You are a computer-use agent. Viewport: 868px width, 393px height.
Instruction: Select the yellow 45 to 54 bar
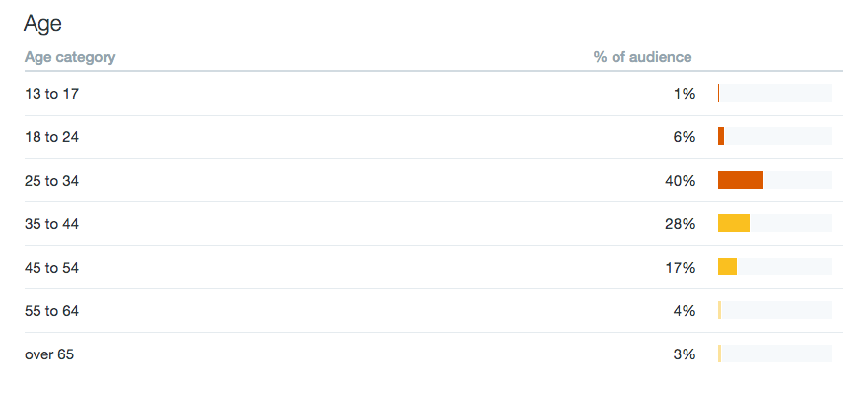pos(727,267)
